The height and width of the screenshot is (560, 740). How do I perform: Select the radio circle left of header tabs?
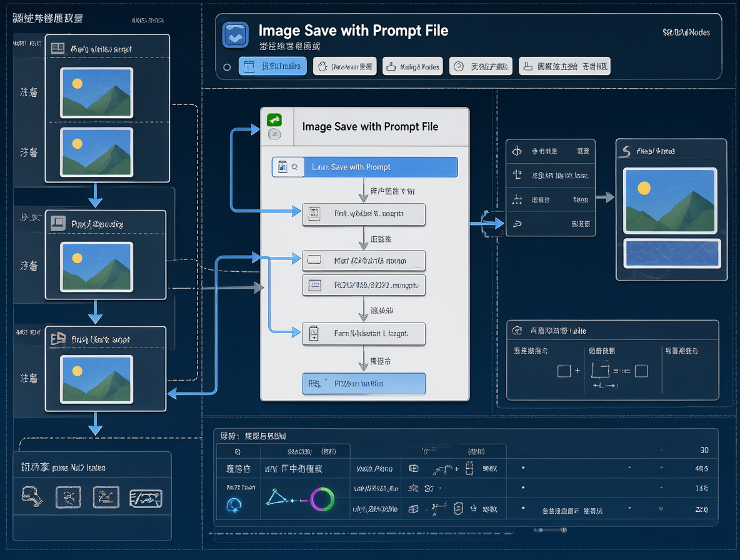tap(227, 67)
